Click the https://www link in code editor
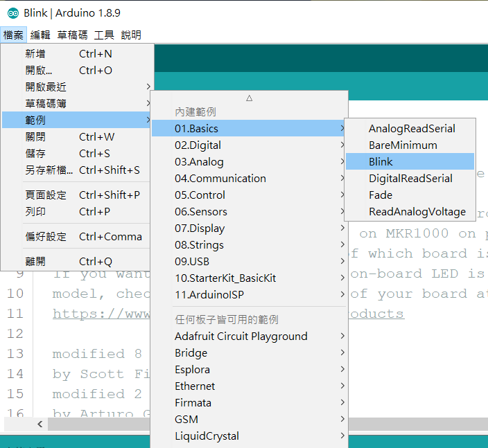Viewport: 488px width, 448px height. 101,314
